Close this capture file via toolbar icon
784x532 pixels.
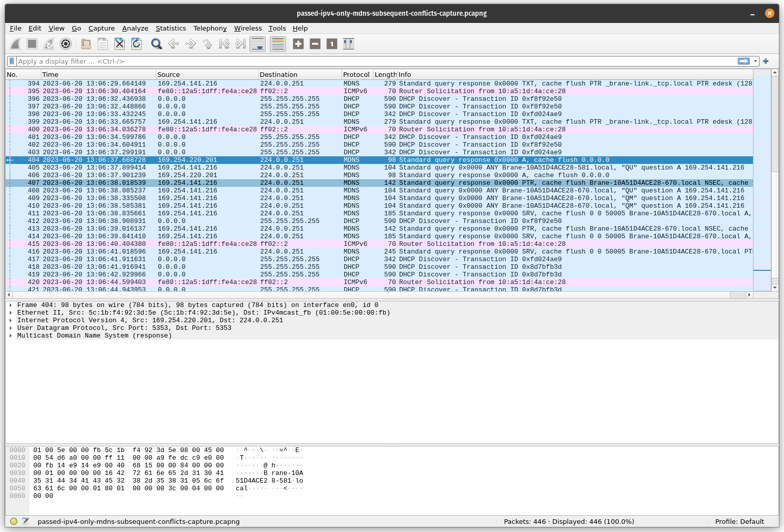tap(120, 44)
